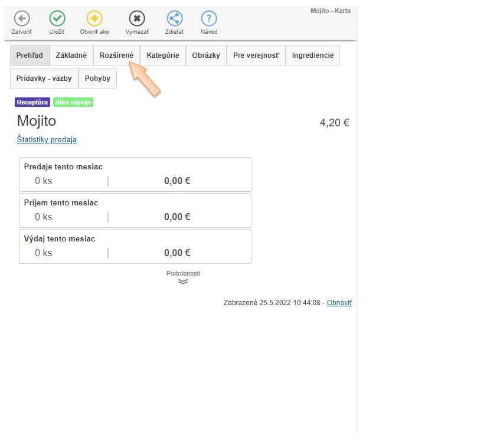This screenshot has height=448, width=487.
Task: Switch to the Prehľad tab
Action: 30,55
